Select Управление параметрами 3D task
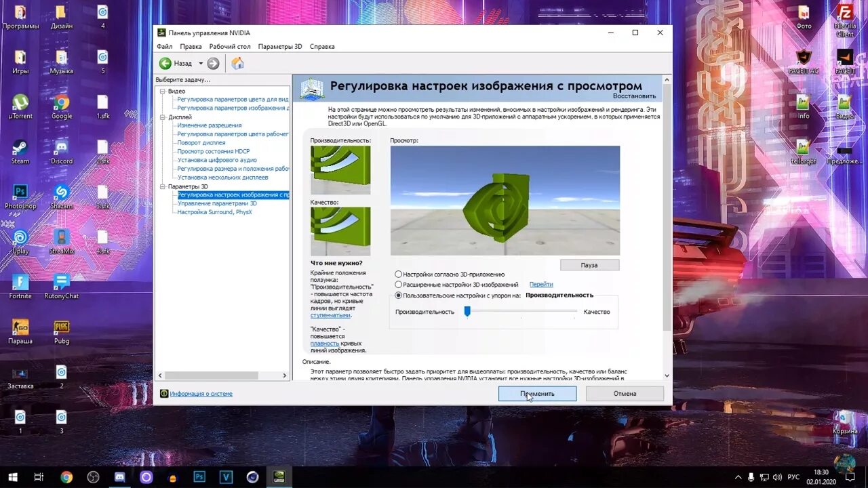The width and height of the screenshot is (868, 488). pos(217,203)
